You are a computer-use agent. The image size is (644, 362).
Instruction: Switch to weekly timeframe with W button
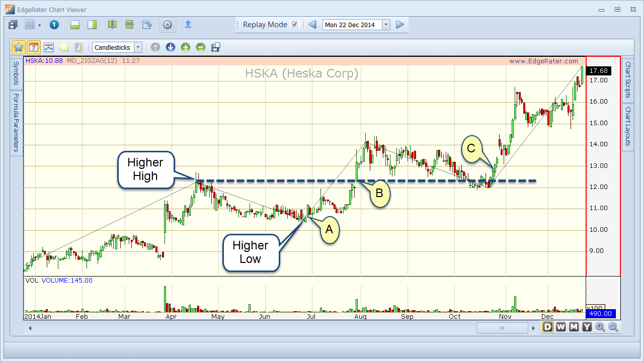560,327
